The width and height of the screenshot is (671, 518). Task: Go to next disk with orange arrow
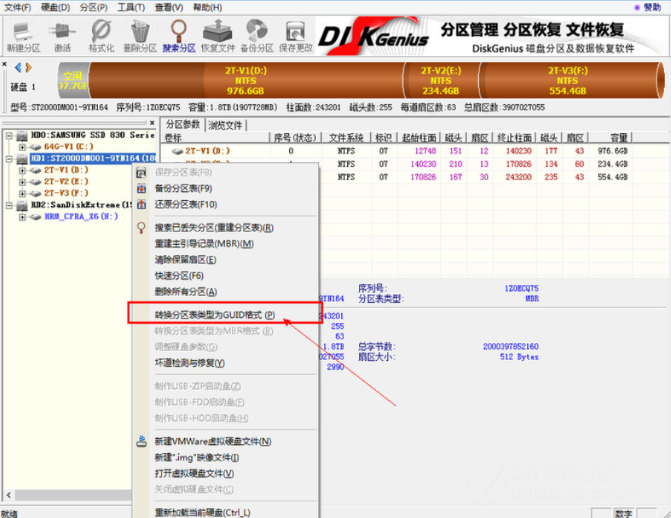[29, 68]
